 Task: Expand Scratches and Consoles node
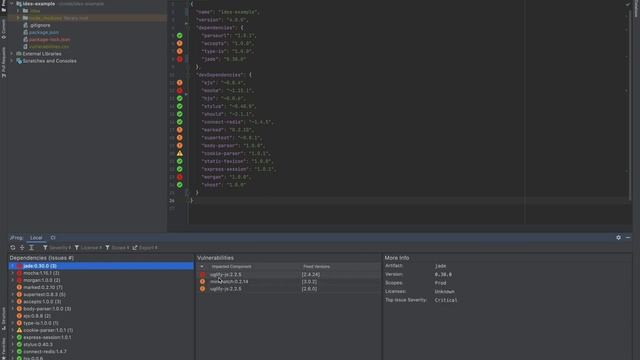point(12,61)
